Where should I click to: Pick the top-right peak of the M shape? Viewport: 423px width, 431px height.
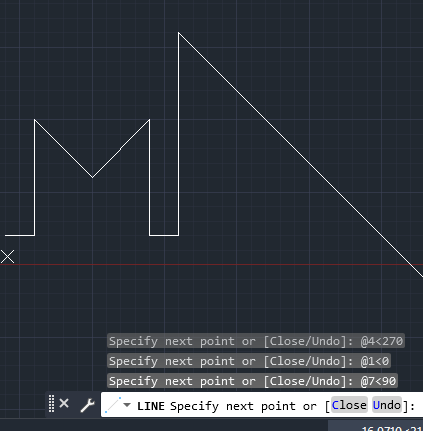point(149,119)
